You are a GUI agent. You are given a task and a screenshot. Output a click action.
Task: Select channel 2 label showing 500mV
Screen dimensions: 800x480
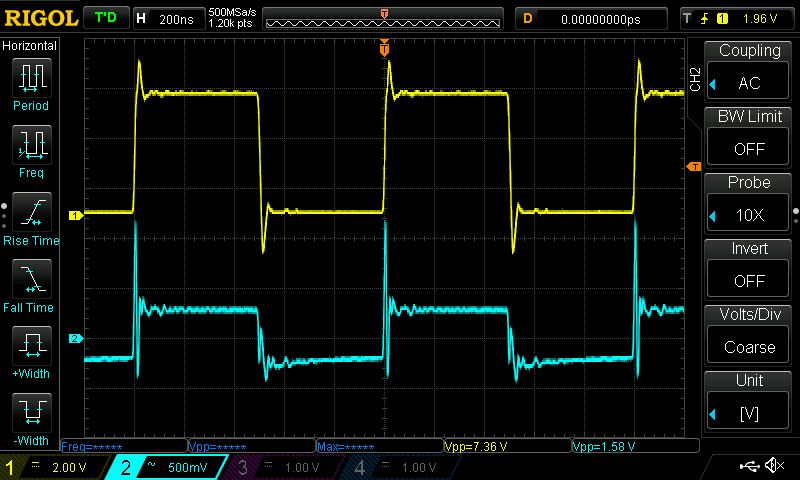click(x=166, y=467)
